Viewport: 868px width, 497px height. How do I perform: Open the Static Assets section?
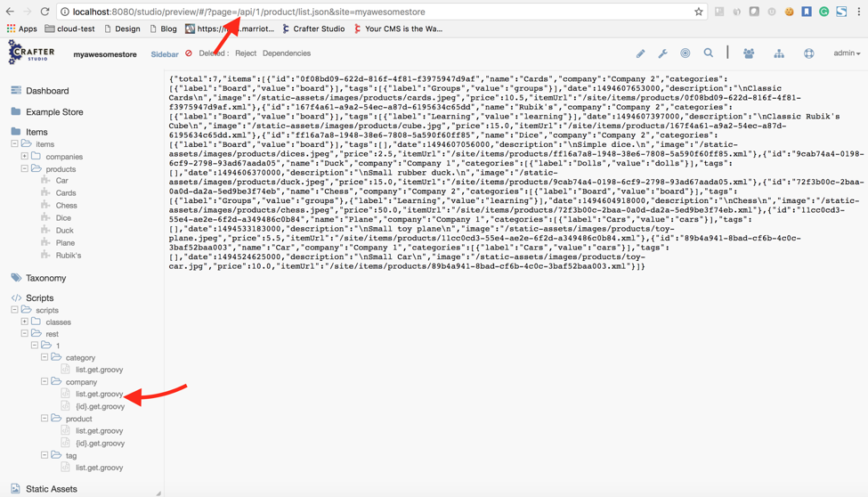[52, 489]
